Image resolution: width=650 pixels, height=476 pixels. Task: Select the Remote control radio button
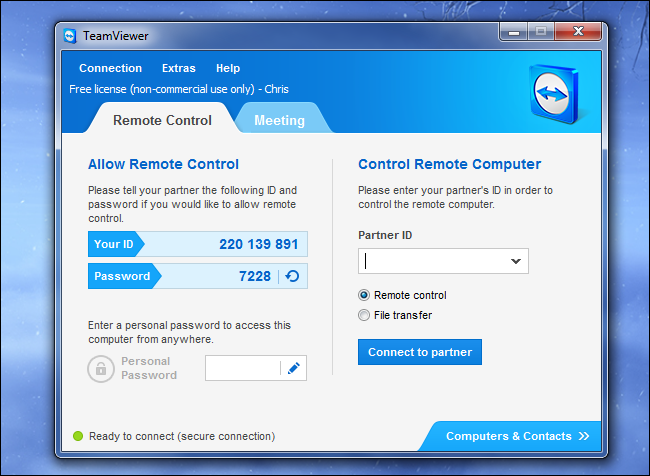(364, 295)
